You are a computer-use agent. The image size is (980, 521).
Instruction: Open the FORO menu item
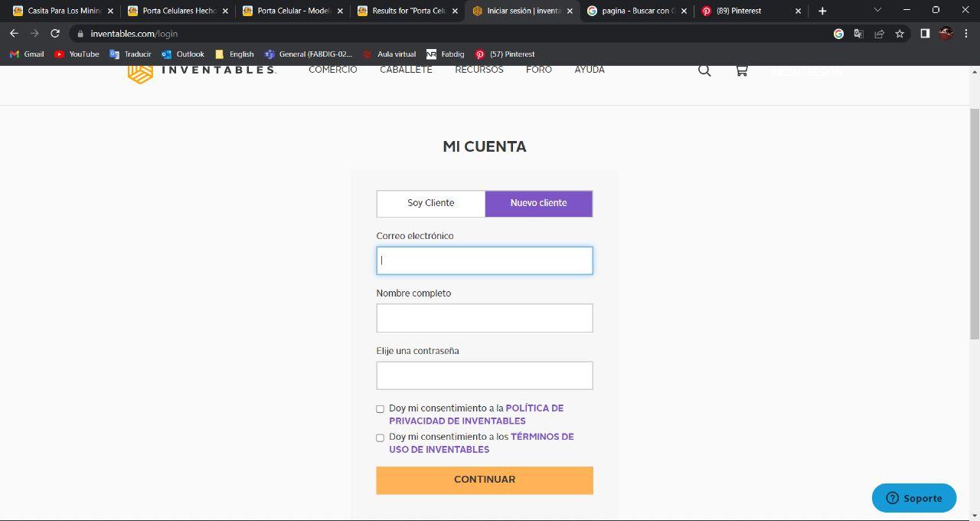(539, 70)
